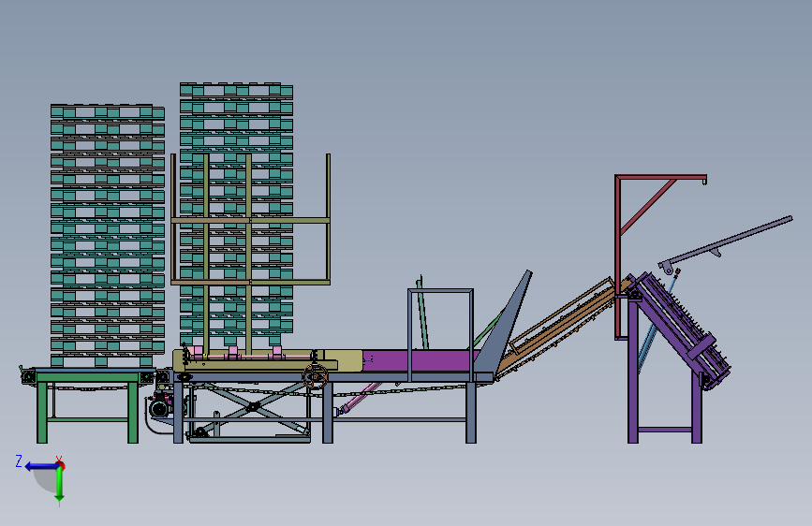Click the green downward axis arrow of the triad
The width and height of the screenshot is (812, 526).
pos(60,486)
